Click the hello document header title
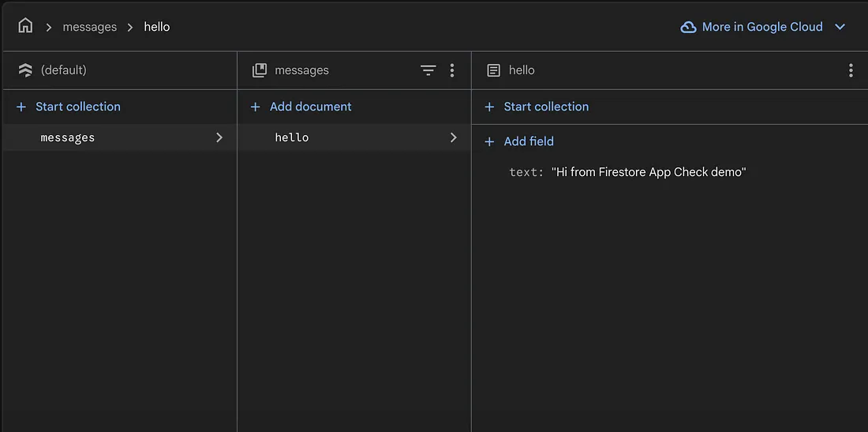This screenshot has height=432, width=868. tap(522, 70)
